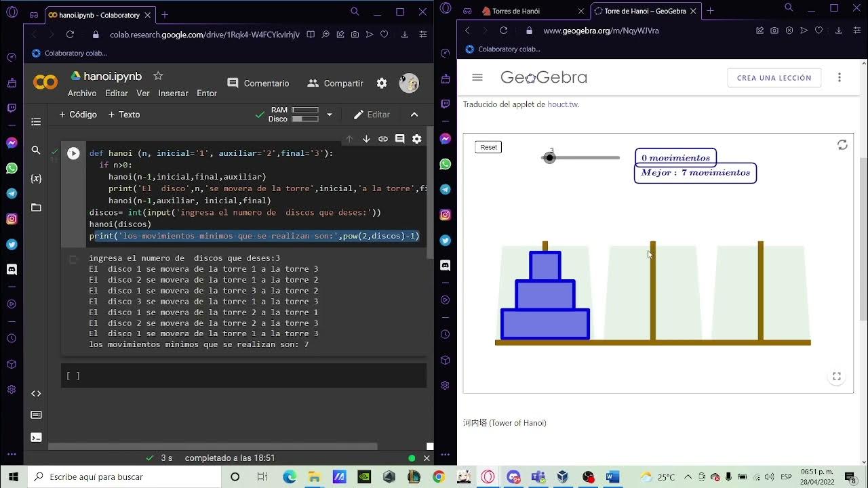The image size is (868, 488).
Task: Click the largest blue disc
Action: point(545,324)
